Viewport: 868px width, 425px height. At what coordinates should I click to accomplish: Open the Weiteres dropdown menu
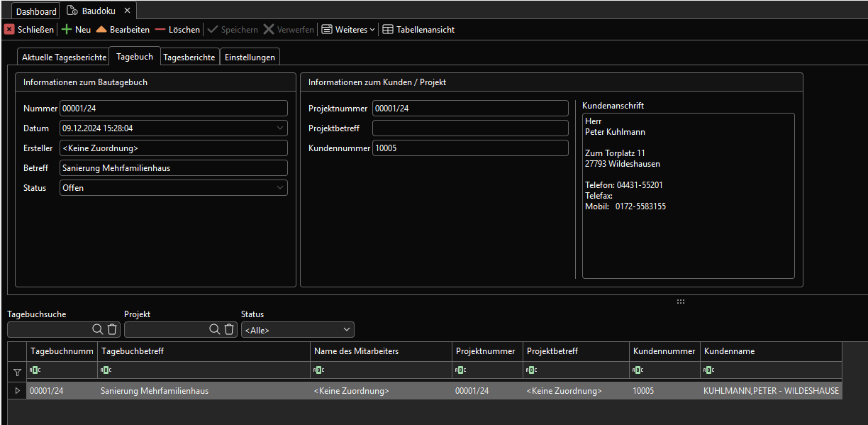(348, 30)
